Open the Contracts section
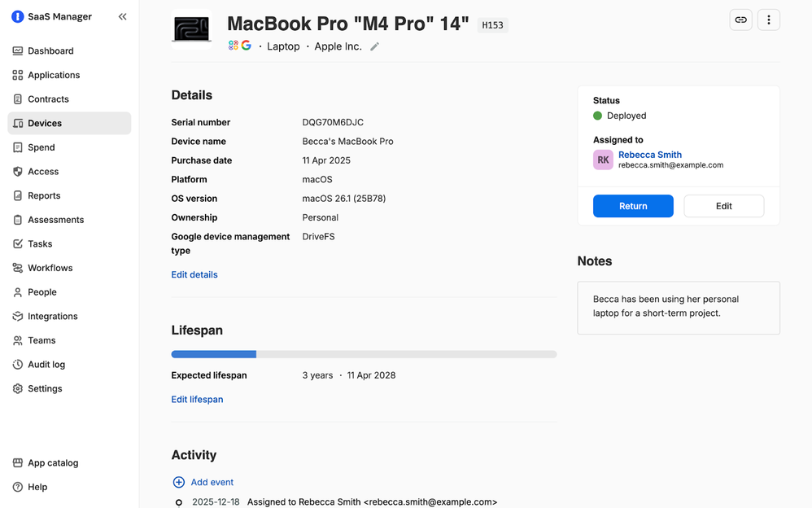Screen dimensions: 812x508 pyautogui.click(x=48, y=99)
